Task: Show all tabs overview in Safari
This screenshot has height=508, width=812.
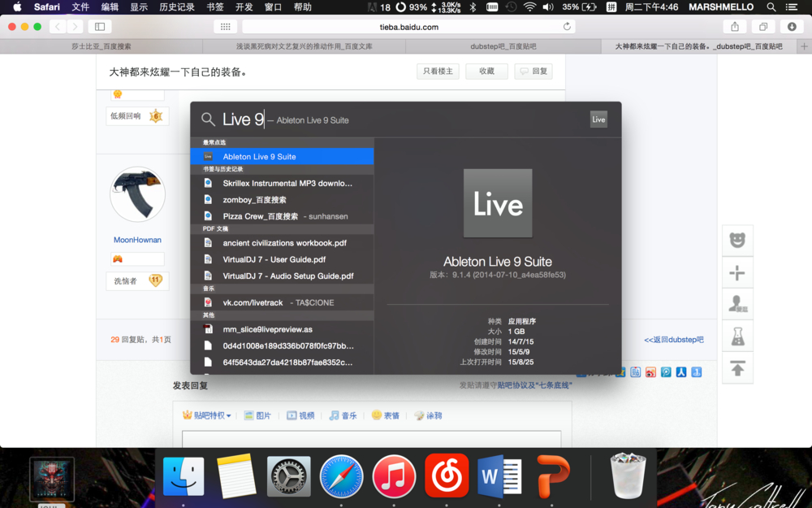Action: tap(763, 27)
